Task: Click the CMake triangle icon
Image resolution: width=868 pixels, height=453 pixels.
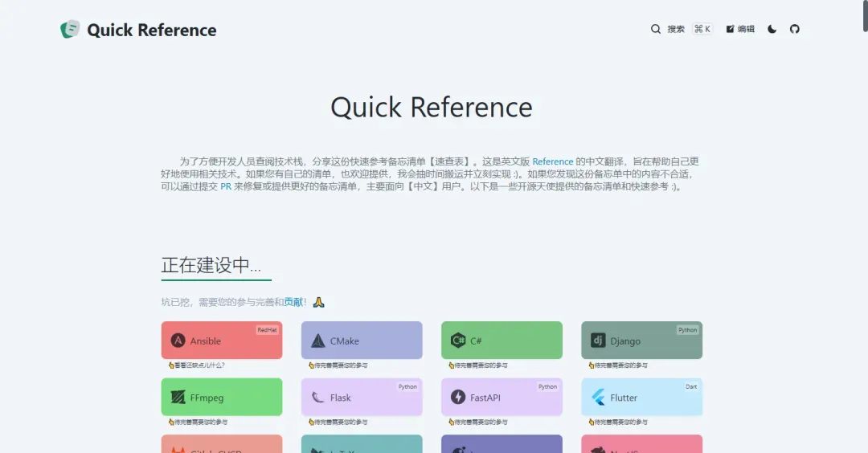Action: (317, 341)
